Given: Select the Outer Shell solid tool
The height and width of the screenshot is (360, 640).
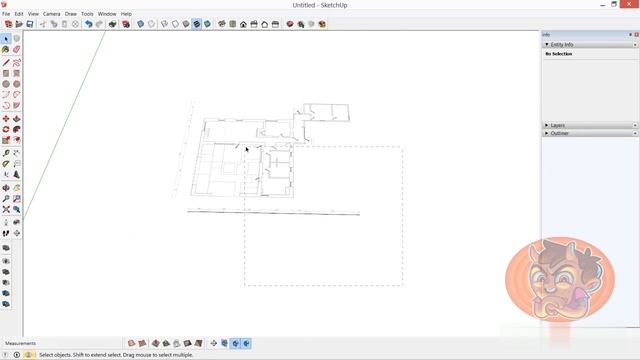Looking at the screenshot, I should coord(6,248).
